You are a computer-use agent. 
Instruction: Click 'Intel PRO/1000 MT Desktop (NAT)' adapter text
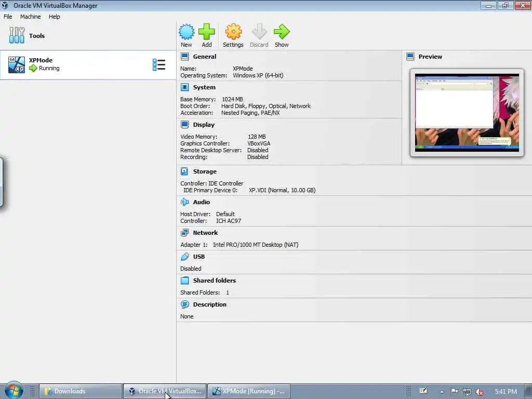coord(256,245)
